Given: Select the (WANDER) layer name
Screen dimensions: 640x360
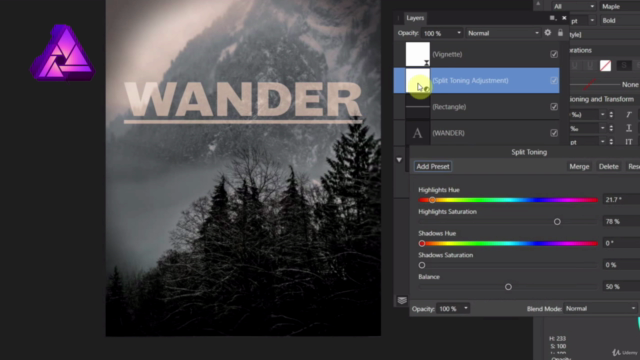Looking at the screenshot, I should [x=448, y=133].
